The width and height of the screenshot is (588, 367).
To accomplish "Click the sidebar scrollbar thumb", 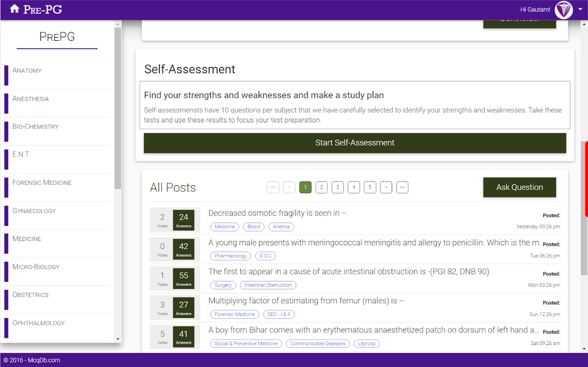I will click(118, 108).
